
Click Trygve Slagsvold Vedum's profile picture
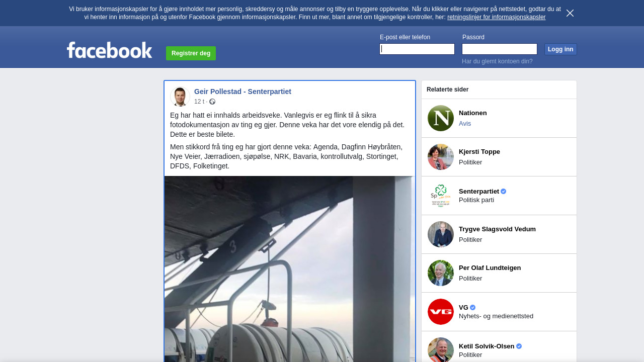pyautogui.click(x=441, y=234)
